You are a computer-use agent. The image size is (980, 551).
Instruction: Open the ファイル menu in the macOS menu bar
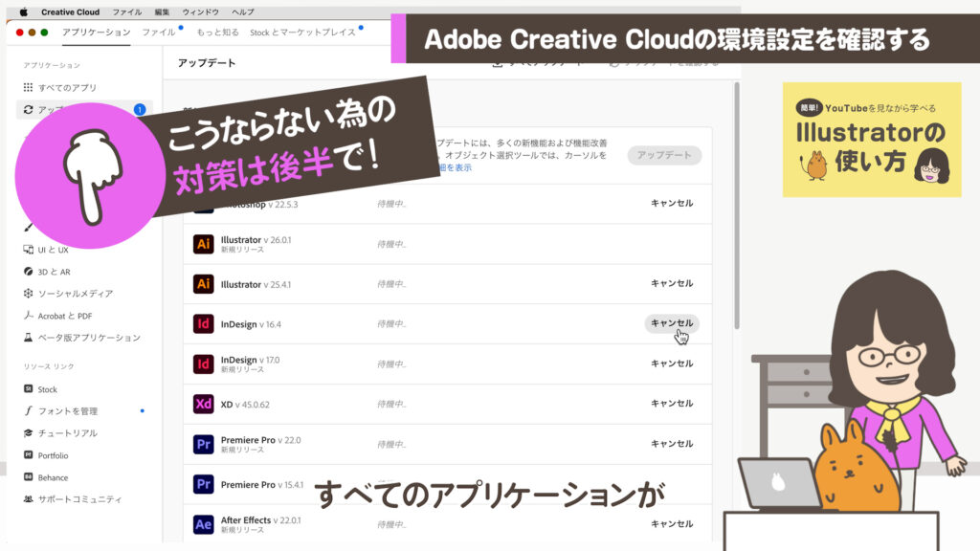pos(127,11)
